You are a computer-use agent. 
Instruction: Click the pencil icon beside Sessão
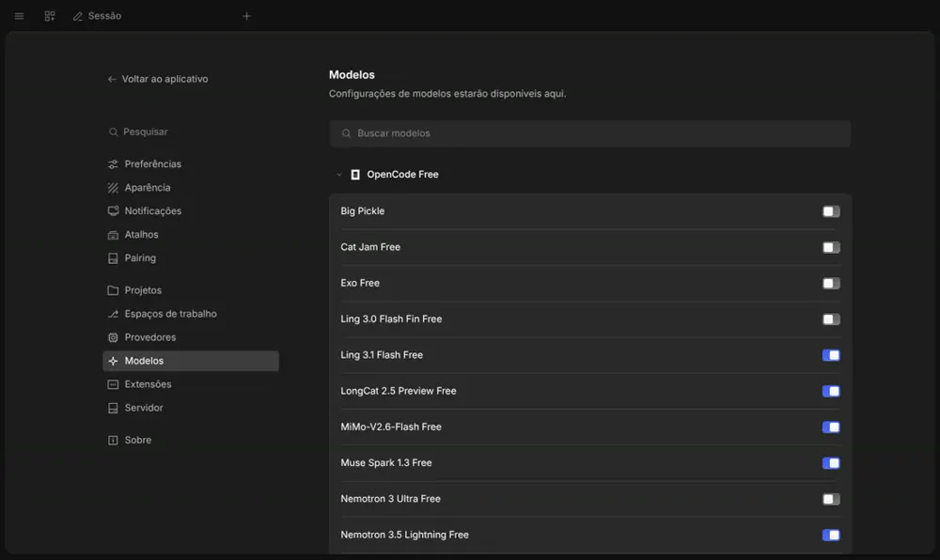pos(78,17)
